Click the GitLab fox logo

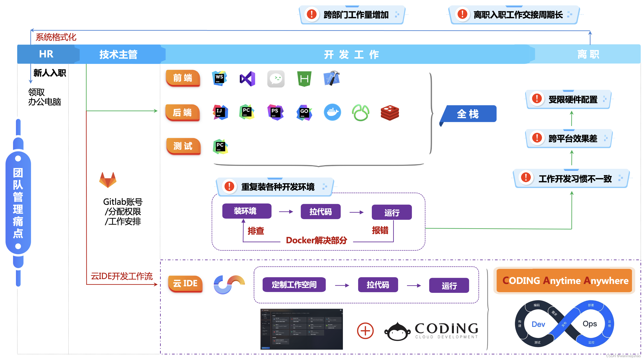click(x=108, y=180)
